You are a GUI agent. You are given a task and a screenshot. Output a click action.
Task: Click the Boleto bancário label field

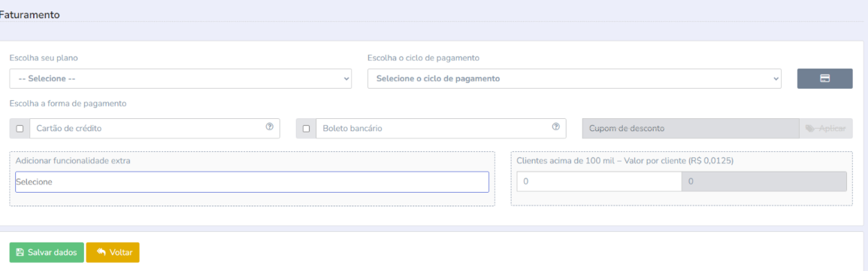[441, 129]
